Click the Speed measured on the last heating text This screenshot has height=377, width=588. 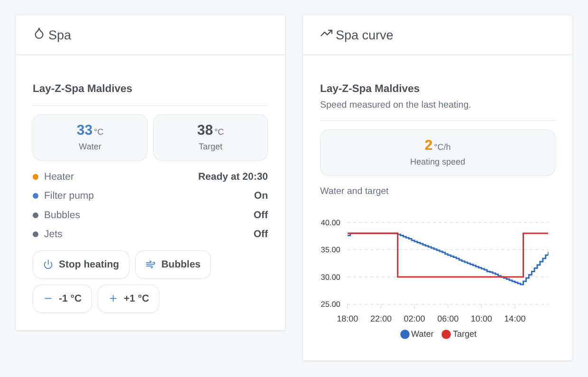[395, 104]
